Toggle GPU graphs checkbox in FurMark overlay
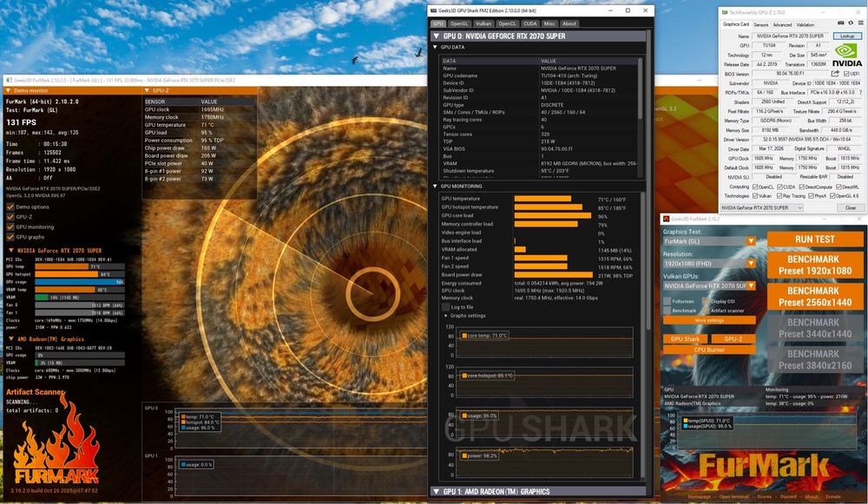This screenshot has height=504, width=868. point(10,237)
